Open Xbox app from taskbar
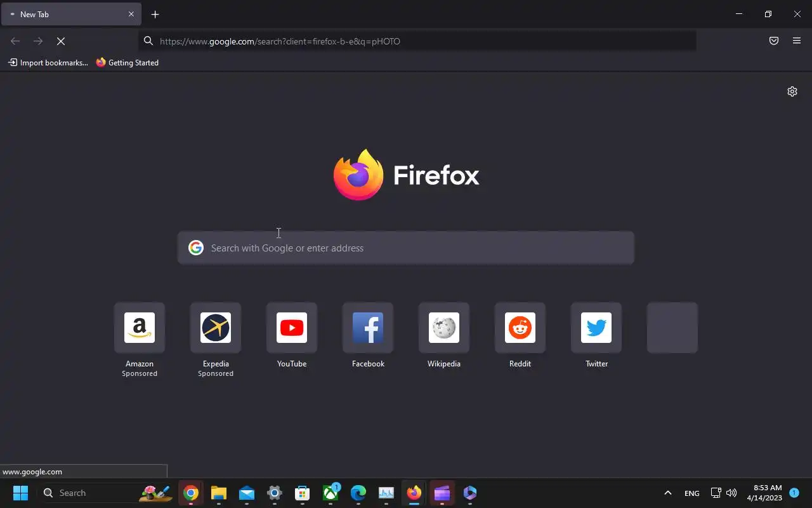 [331, 493]
